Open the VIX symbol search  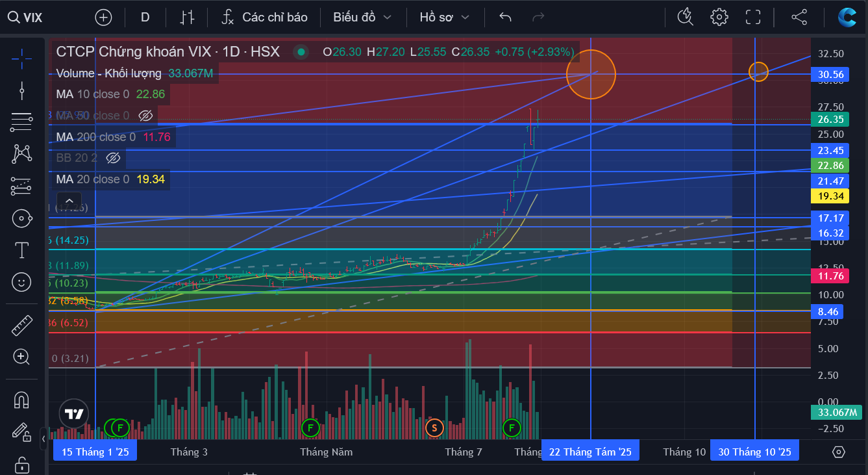point(26,18)
